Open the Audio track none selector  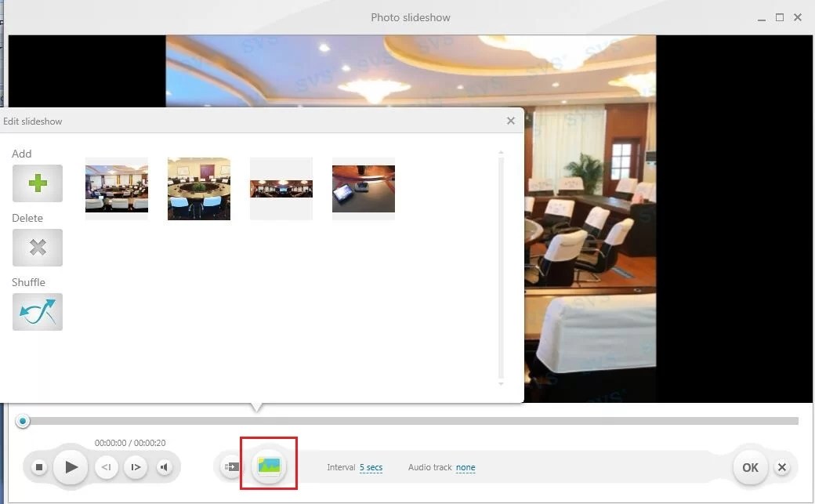(465, 467)
